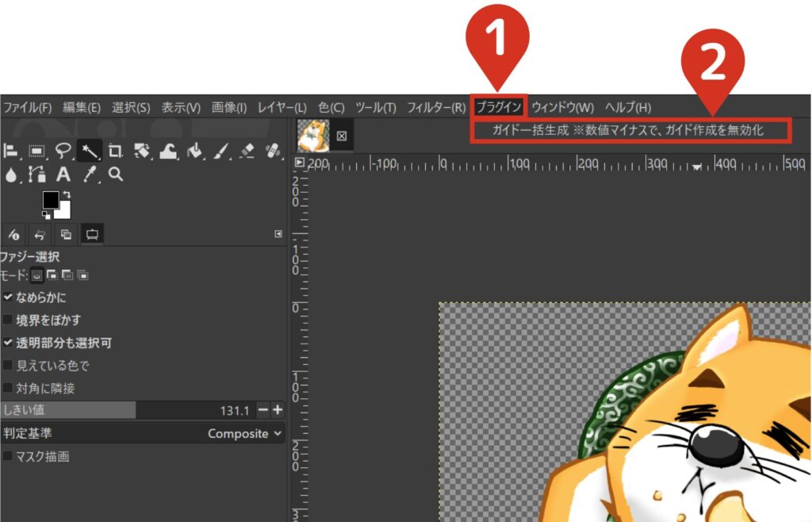This screenshot has height=522, width=812.
Task: Reset colors to default black and white
Action: tap(46, 214)
